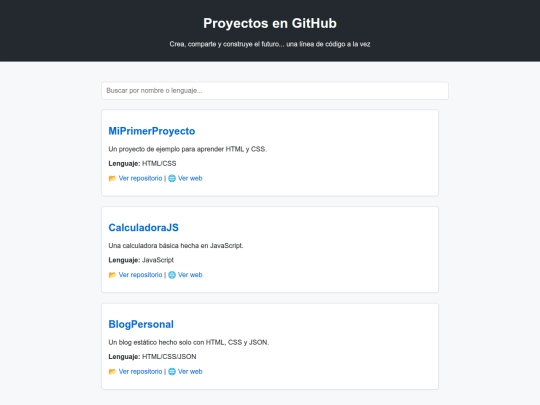Select the MiPrimerProyecto project title
The height and width of the screenshot is (405, 540).
coord(152,131)
